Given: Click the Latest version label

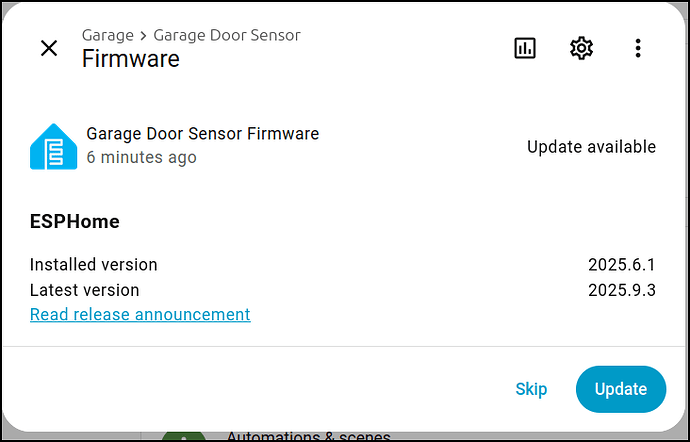Looking at the screenshot, I should pos(85,290).
